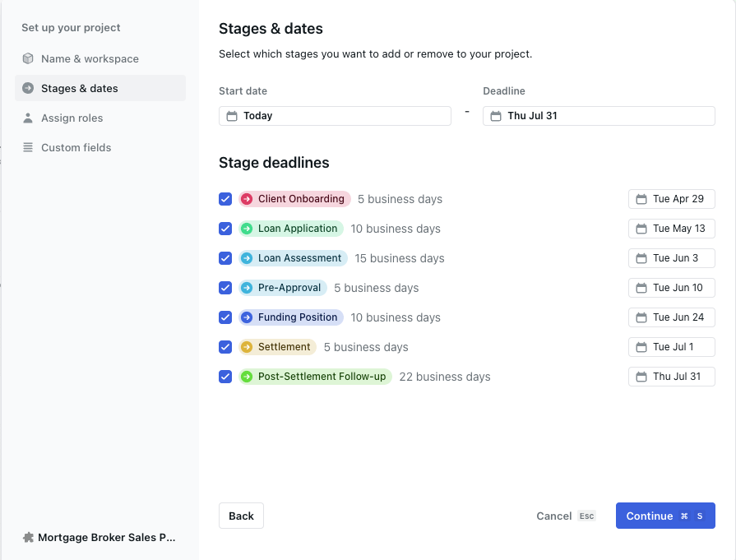The width and height of the screenshot is (736, 560).
Task: Toggle the Pre-Approval stage checkbox
Action: tap(225, 288)
